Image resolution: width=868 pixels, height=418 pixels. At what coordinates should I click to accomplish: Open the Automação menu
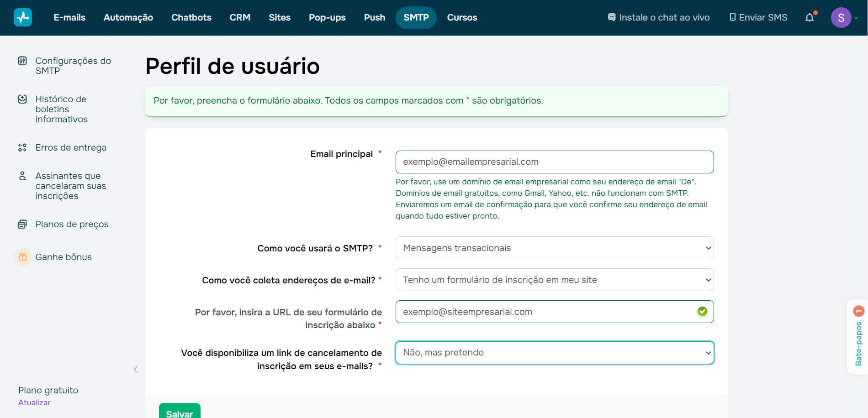click(128, 17)
